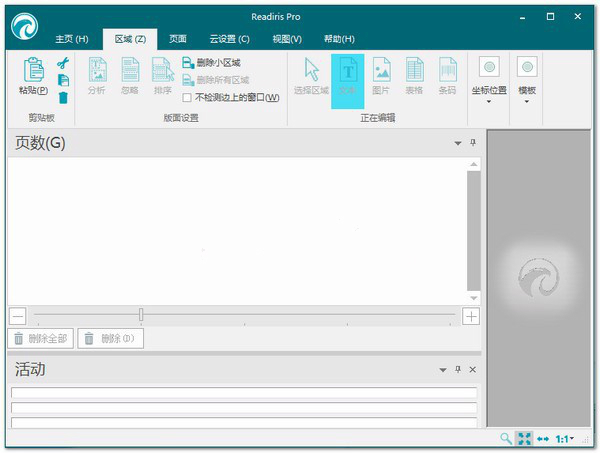Select the 表格 table zone tool
Viewport: 600px width, 453px height.
414,70
